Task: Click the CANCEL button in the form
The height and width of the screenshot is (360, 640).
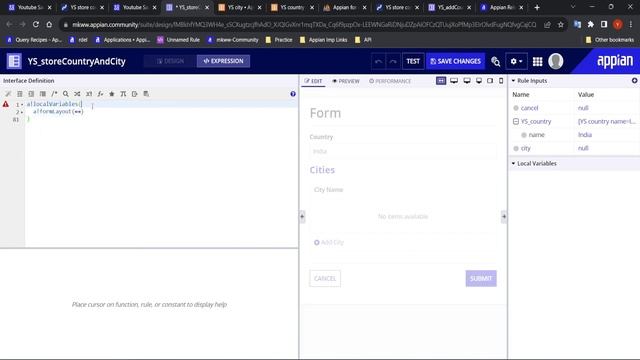Action: (x=325, y=278)
